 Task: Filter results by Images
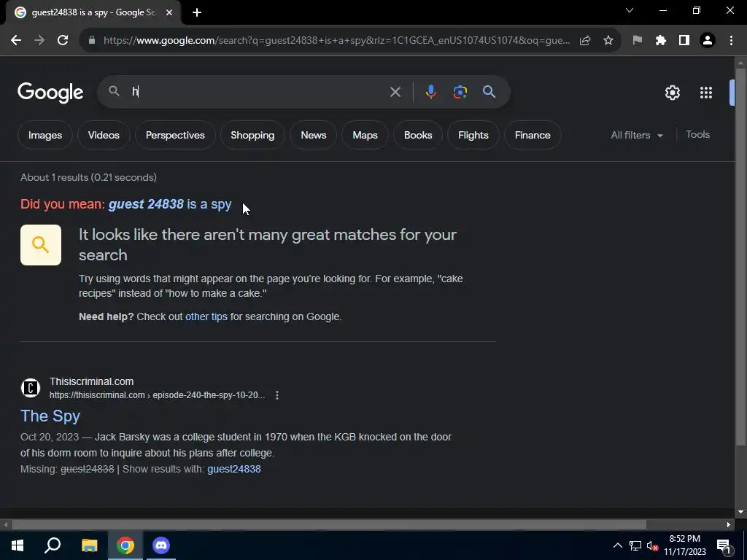click(x=44, y=135)
